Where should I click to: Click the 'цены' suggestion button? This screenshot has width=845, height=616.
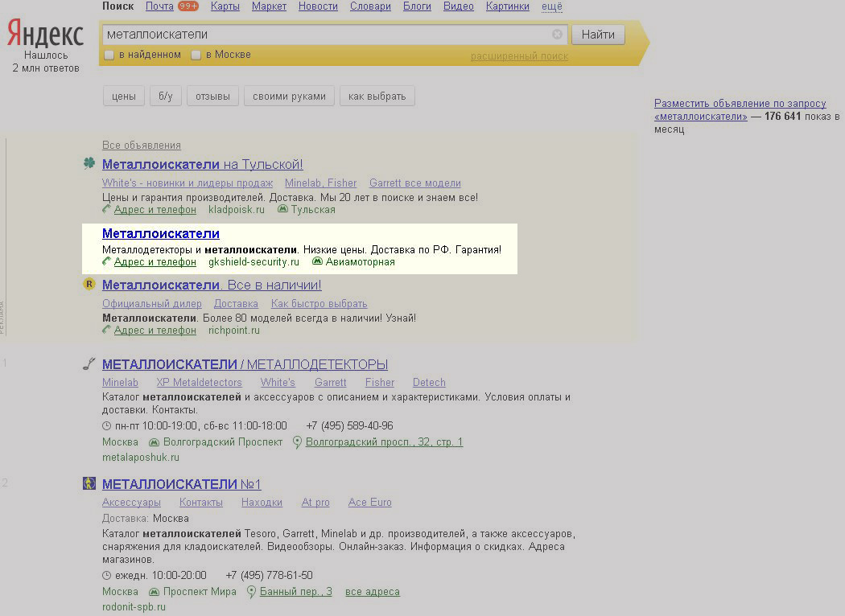pyautogui.click(x=124, y=97)
